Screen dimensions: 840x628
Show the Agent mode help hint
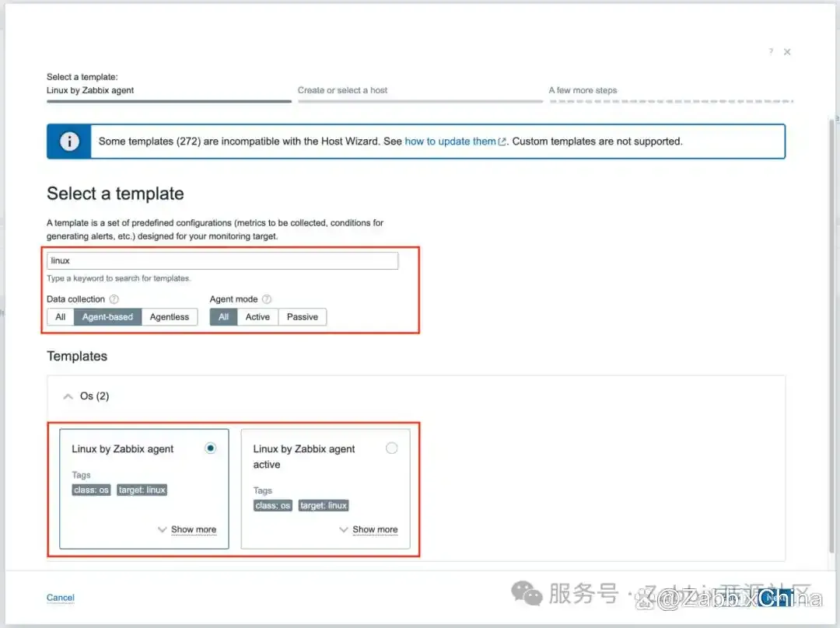coord(267,299)
